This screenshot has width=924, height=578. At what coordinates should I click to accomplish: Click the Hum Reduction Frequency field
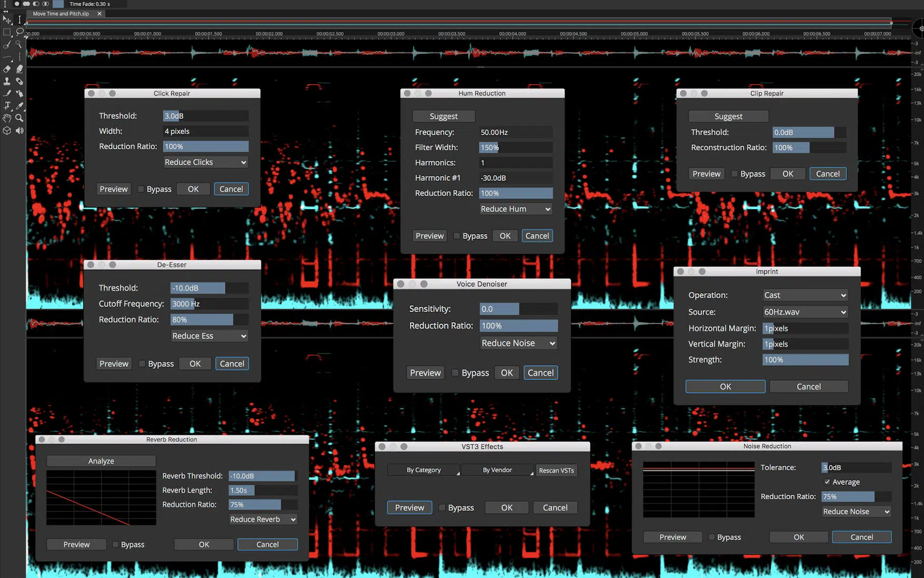click(x=516, y=132)
